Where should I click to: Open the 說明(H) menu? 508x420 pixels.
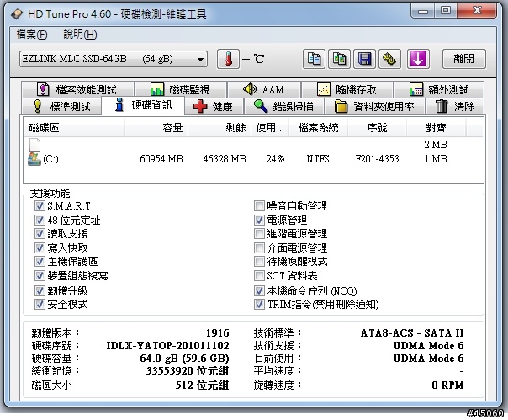(80, 35)
